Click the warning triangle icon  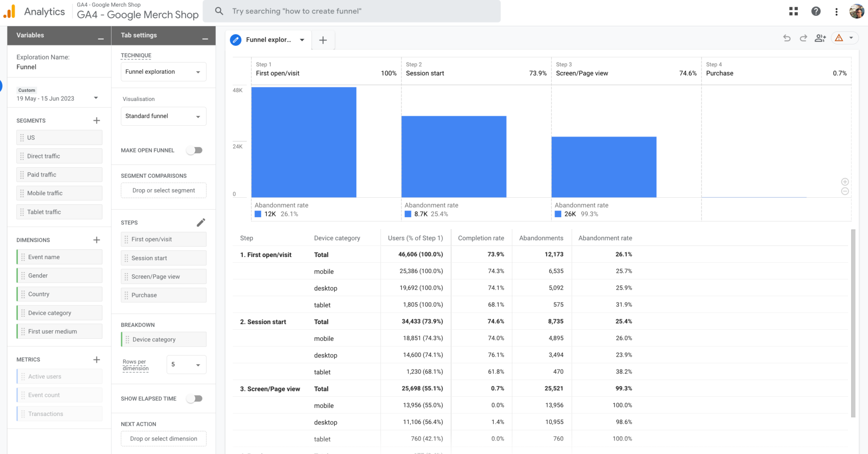839,38
